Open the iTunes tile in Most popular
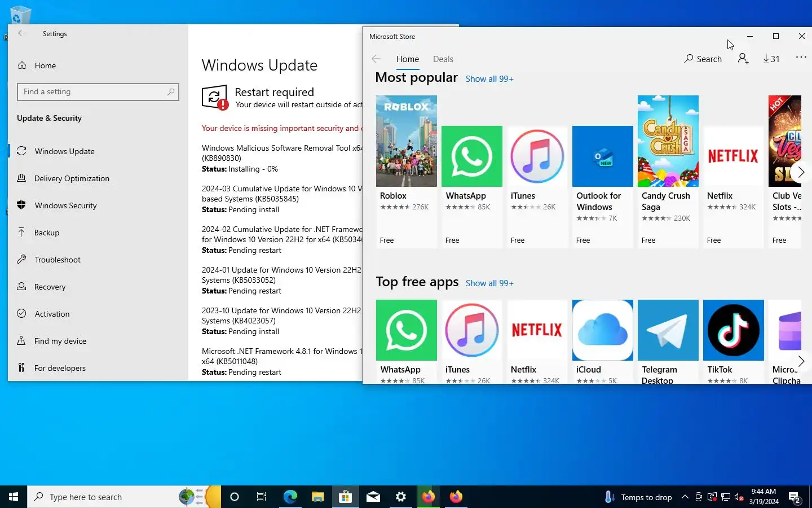 pos(537,186)
